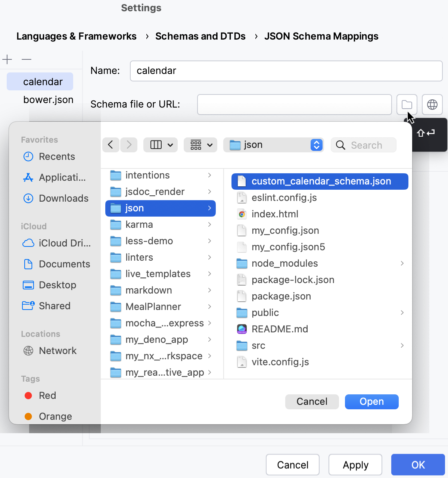Apply the settings changes
The image size is (448, 478).
pos(355,465)
